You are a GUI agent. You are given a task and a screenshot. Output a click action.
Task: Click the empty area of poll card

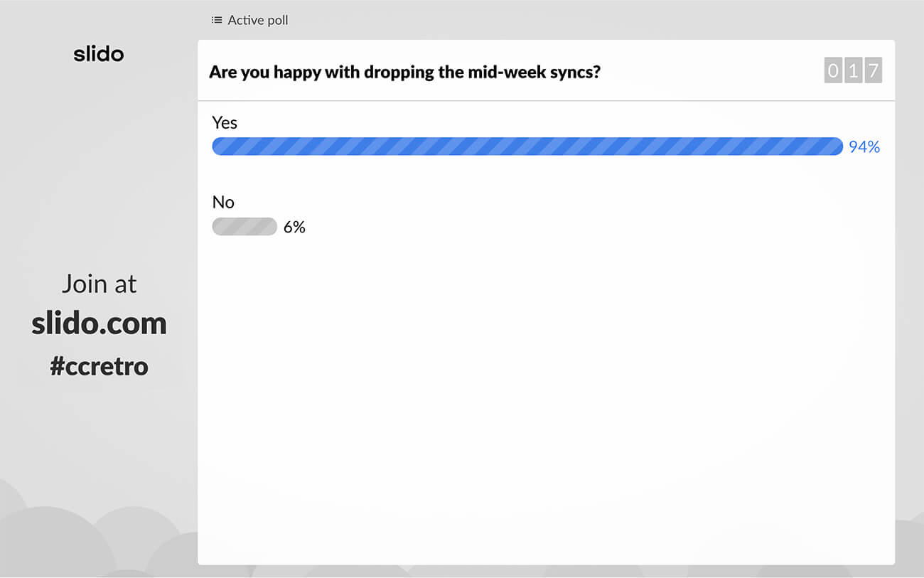pos(546,398)
